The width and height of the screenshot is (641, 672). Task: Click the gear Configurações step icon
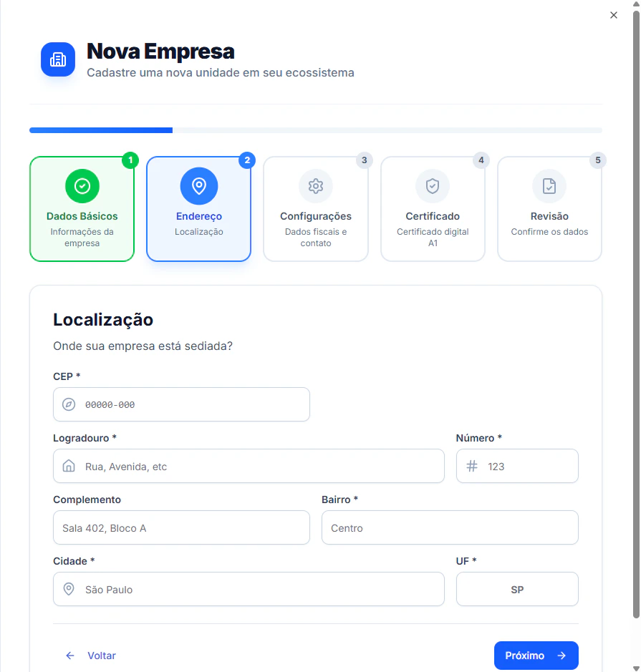point(316,186)
